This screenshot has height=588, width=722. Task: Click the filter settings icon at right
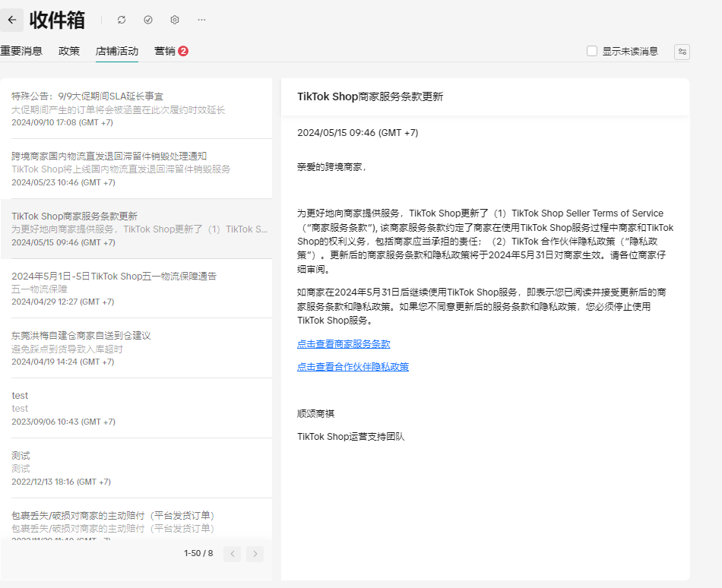[x=682, y=52]
